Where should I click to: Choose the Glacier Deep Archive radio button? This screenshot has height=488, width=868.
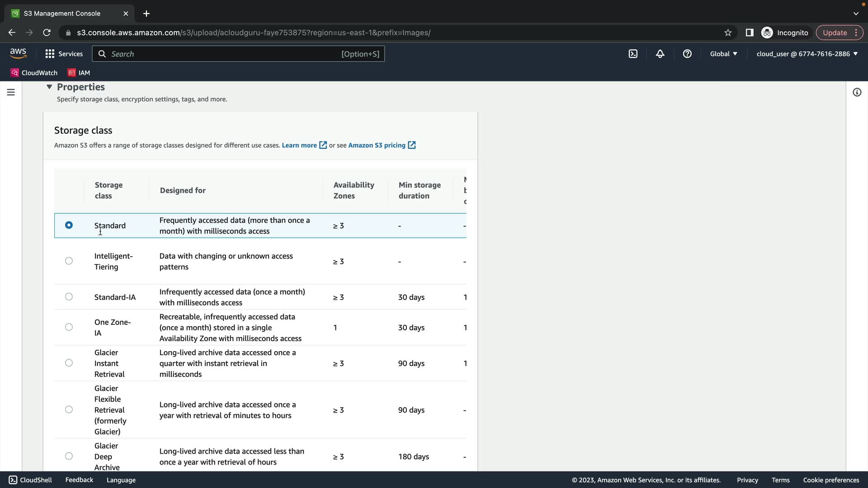69,456
